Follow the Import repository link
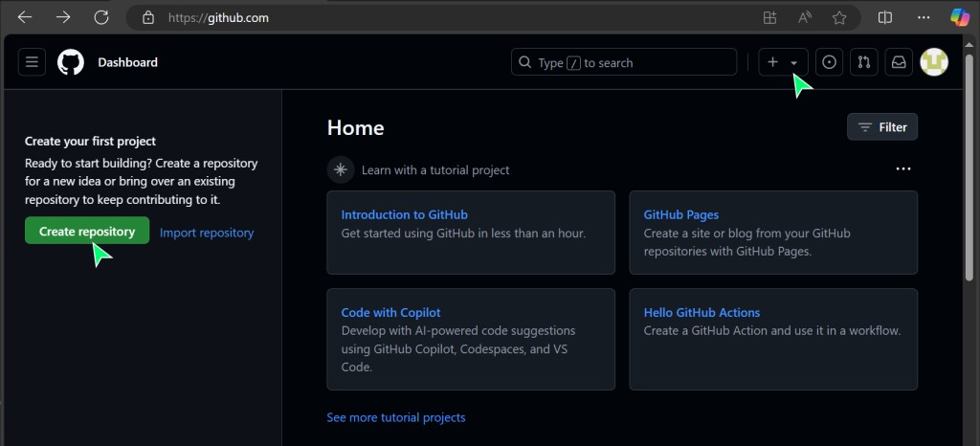The height and width of the screenshot is (446, 980). [x=207, y=233]
